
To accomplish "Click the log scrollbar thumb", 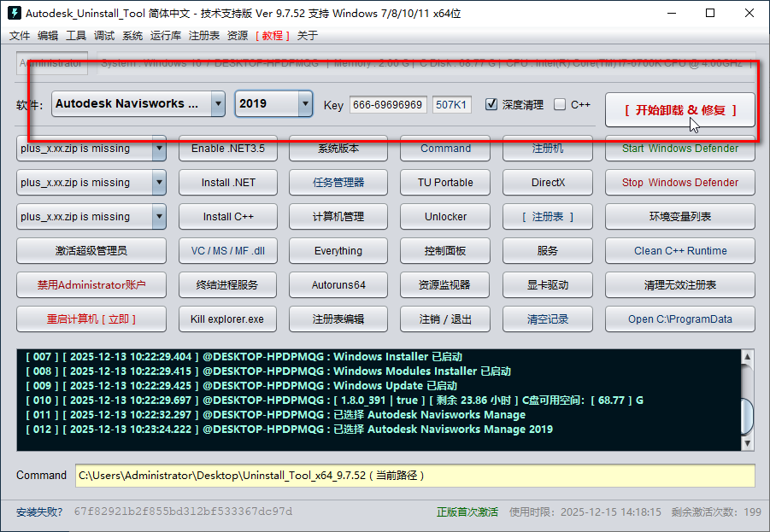I will (x=747, y=416).
